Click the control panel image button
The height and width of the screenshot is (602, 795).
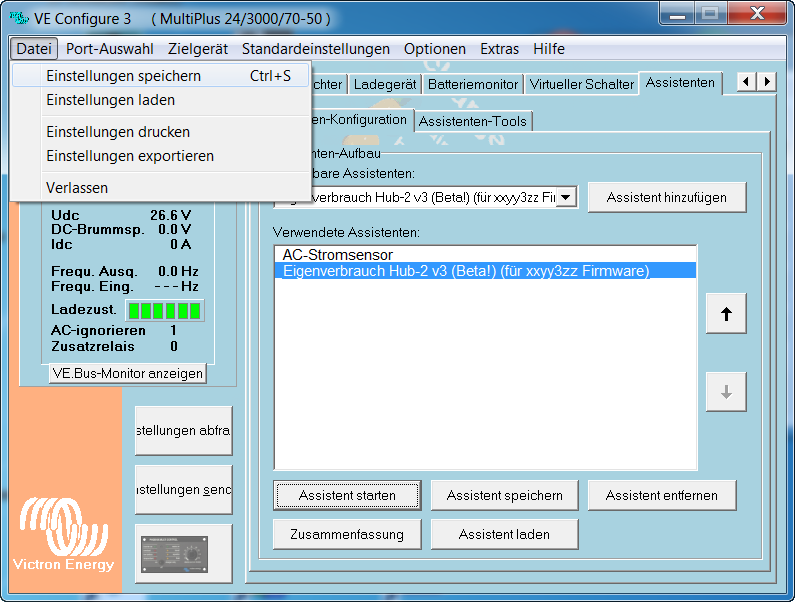[183, 553]
